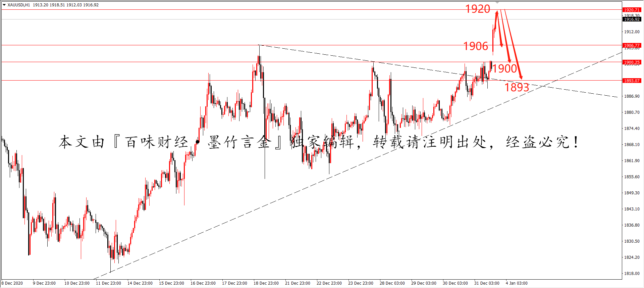
Task: Click the 10 Dec 23:00 time label
Action: (x=77, y=283)
